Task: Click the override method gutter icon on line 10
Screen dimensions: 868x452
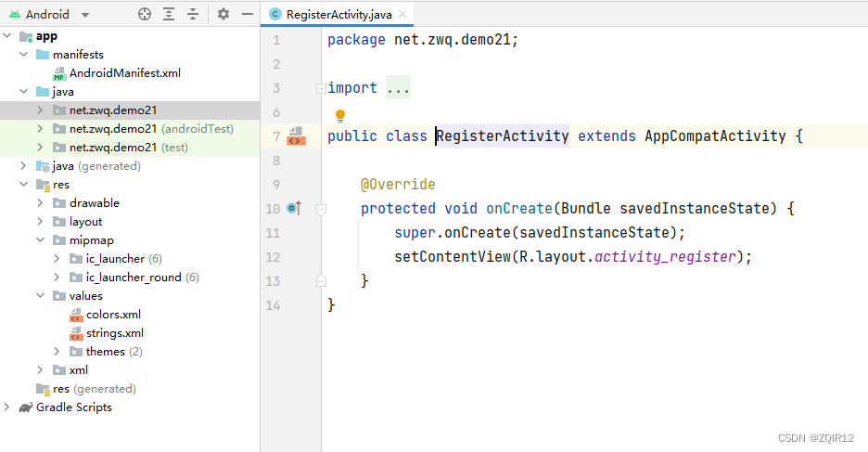Action: point(294,208)
